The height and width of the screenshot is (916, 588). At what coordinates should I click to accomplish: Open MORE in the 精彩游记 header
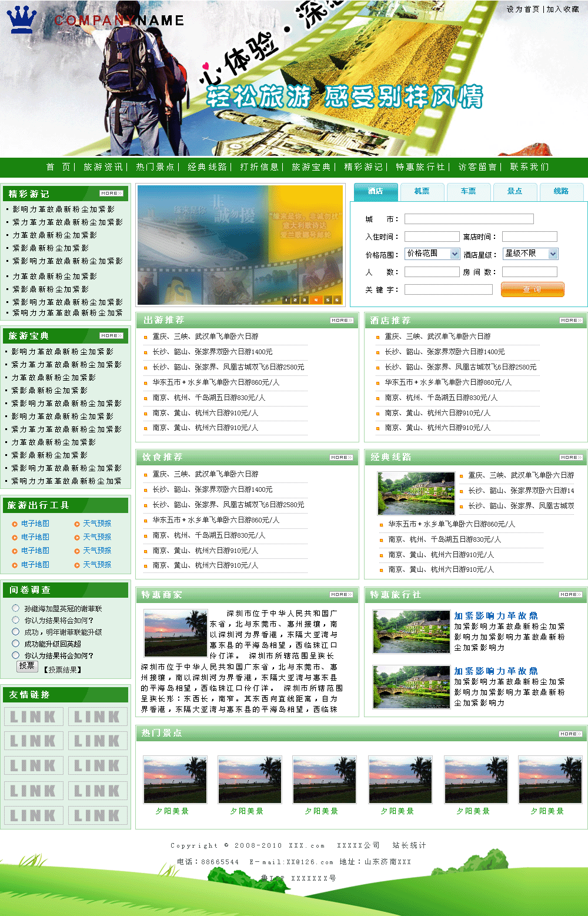point(111,194)
